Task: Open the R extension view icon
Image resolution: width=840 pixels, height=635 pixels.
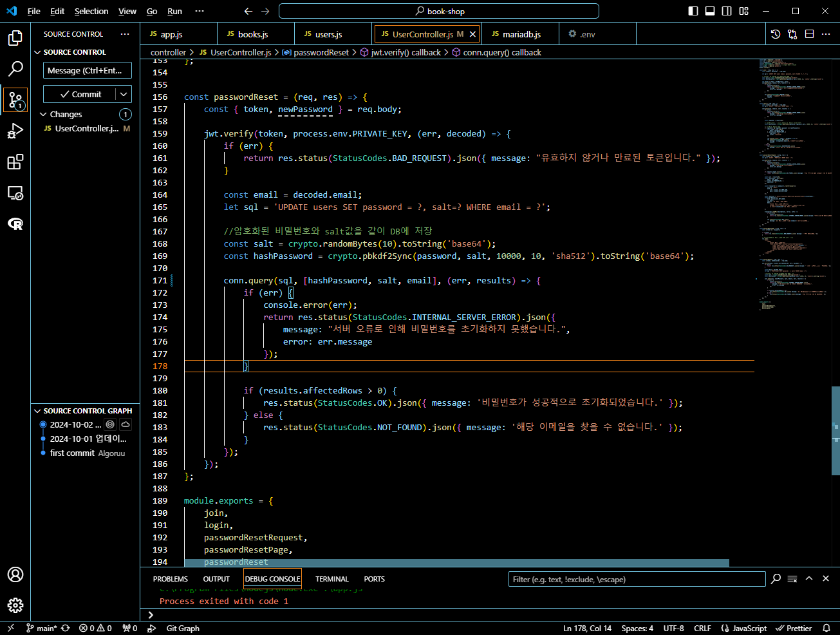Action: click(15, 223)
